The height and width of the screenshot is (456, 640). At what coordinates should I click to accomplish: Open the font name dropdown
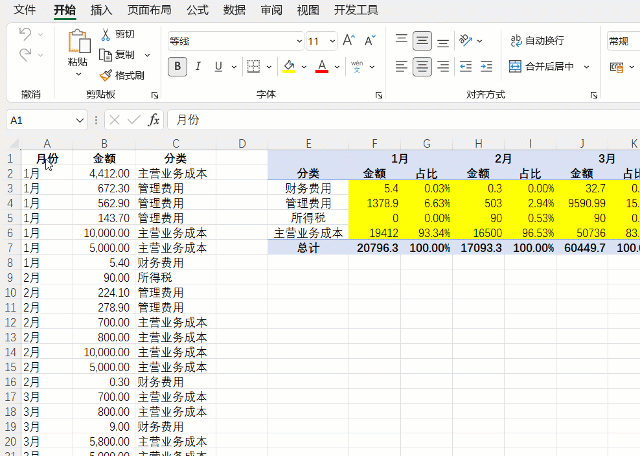[298, 42]
